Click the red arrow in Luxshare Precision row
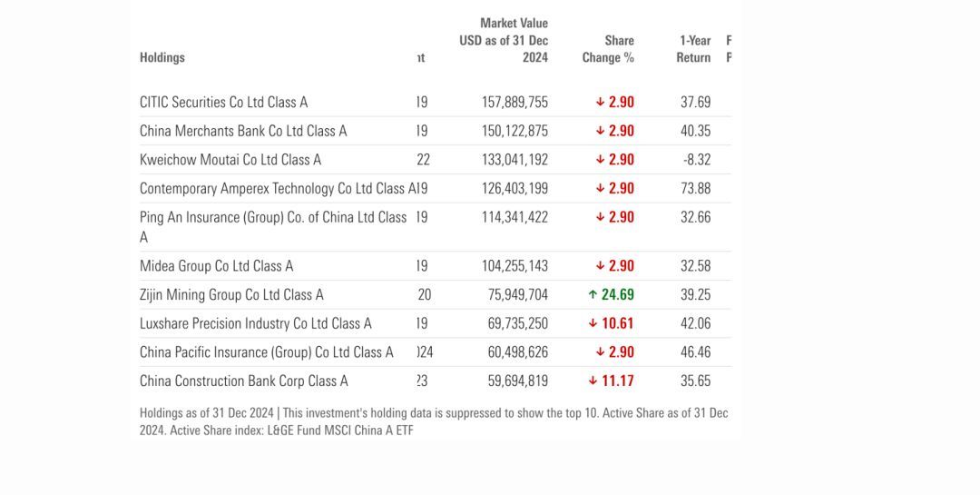 coord(593,323)
